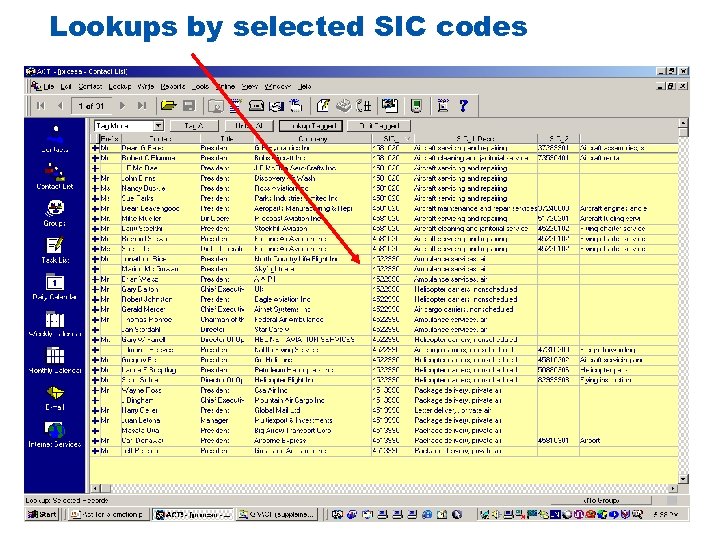Sort by the Company column header
Screen dimensions: 720x540
click(x=312, y=139)
